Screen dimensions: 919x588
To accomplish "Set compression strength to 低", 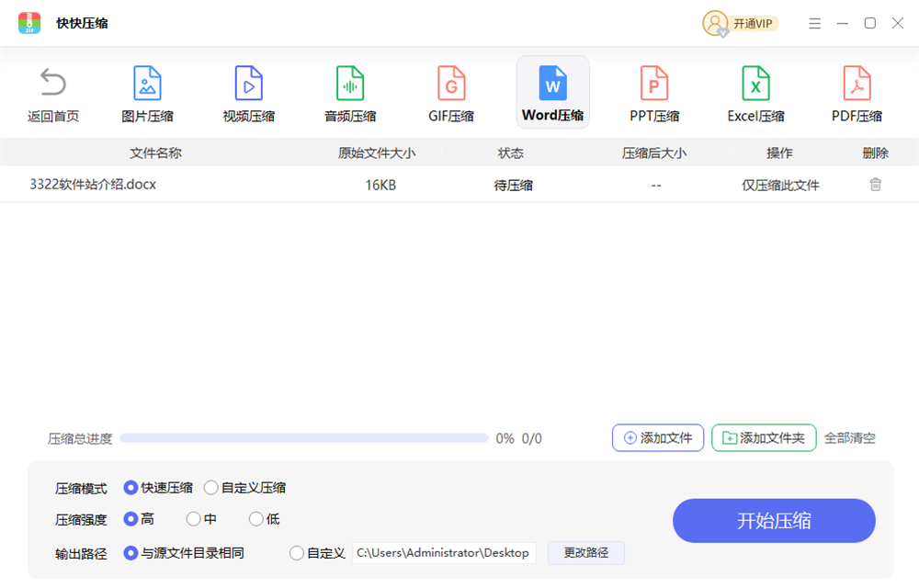I will pyautogui.click(x=255, y=519).
